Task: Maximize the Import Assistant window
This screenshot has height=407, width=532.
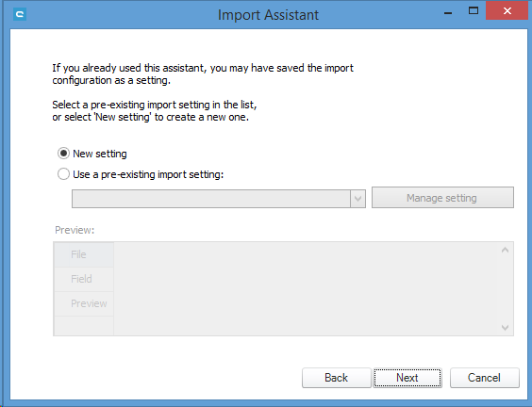Action: (474, 11)
